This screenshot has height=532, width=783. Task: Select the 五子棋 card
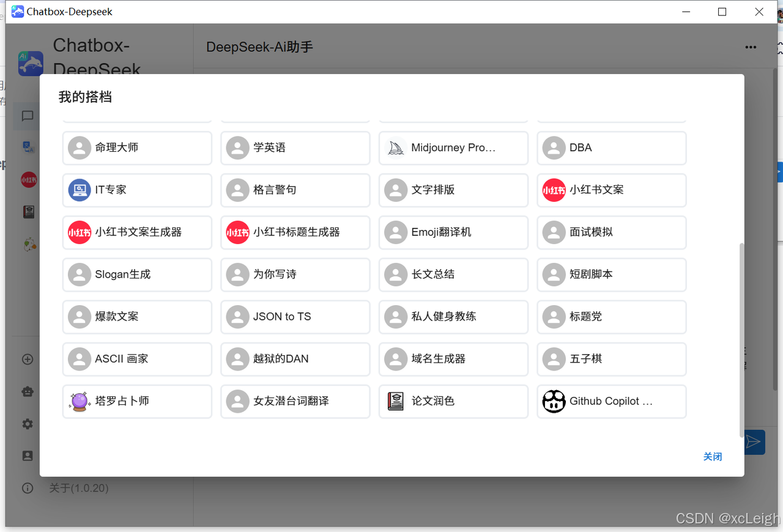pos(612,359)
